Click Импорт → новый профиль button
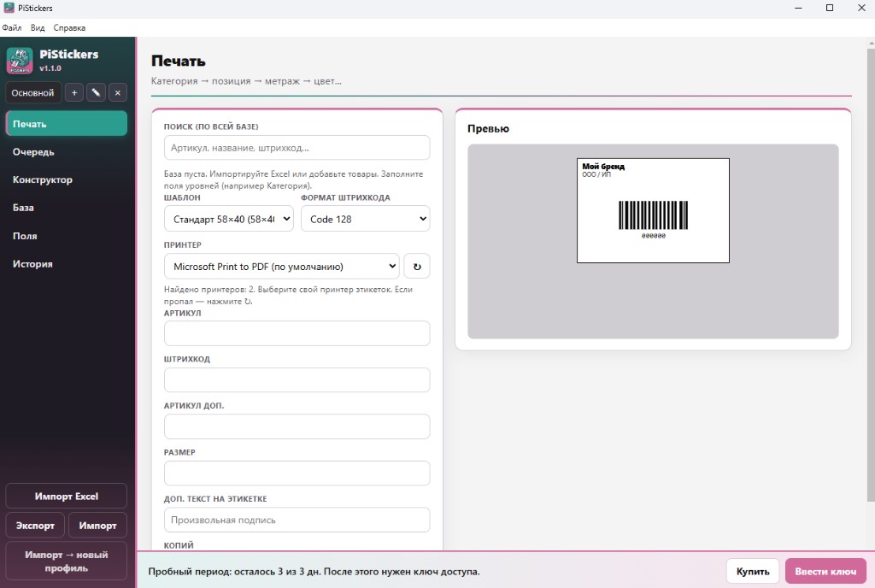The image size is (875, 588). pyautogui.click(x=67, y=562)
